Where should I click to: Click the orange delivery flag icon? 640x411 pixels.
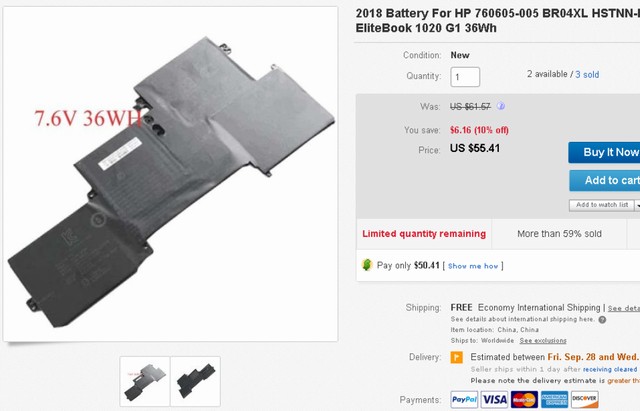coord(456,357)
